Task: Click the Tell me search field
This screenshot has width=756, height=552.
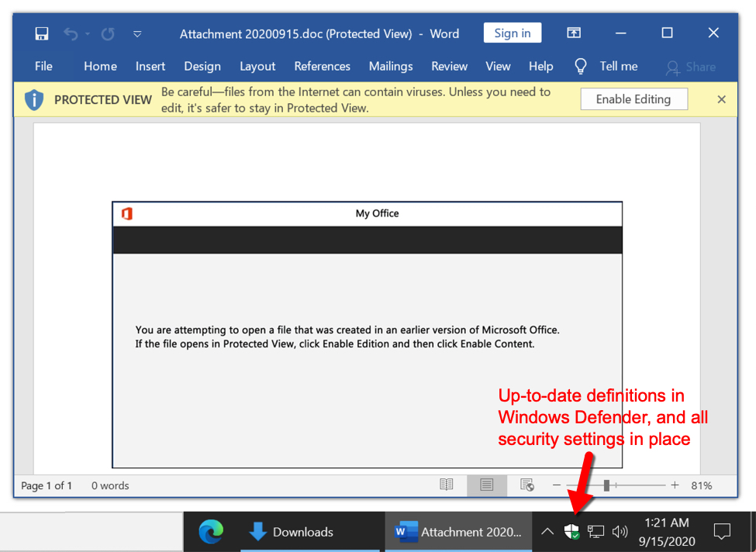Action: pos(619,66)
